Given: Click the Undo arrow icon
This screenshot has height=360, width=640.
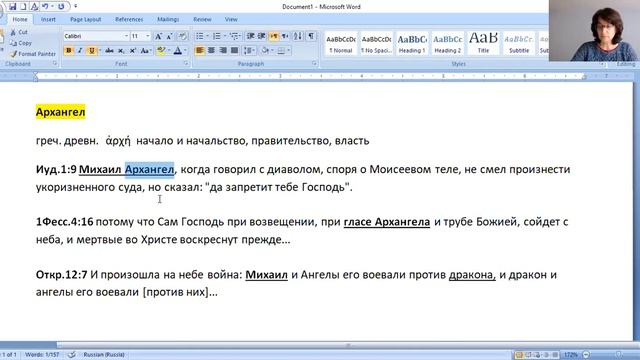Looking at the screenshot, I should pyautogui.click(x=45, y=7).
